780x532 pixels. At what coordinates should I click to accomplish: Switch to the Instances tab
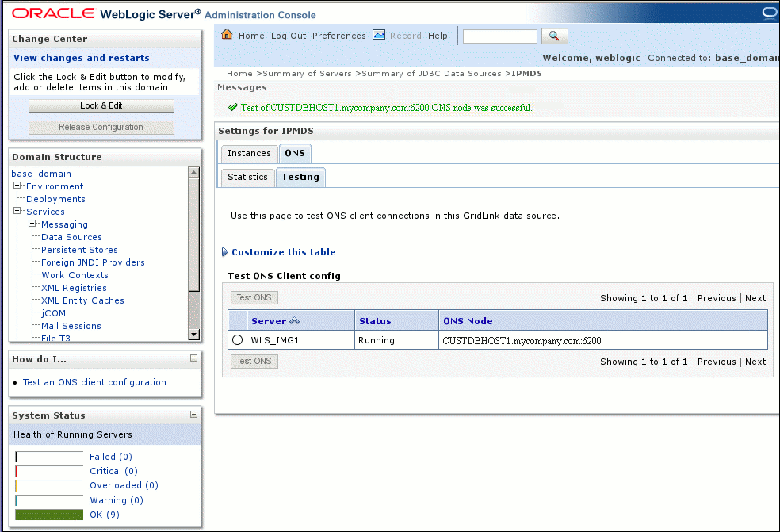point(249,153)
